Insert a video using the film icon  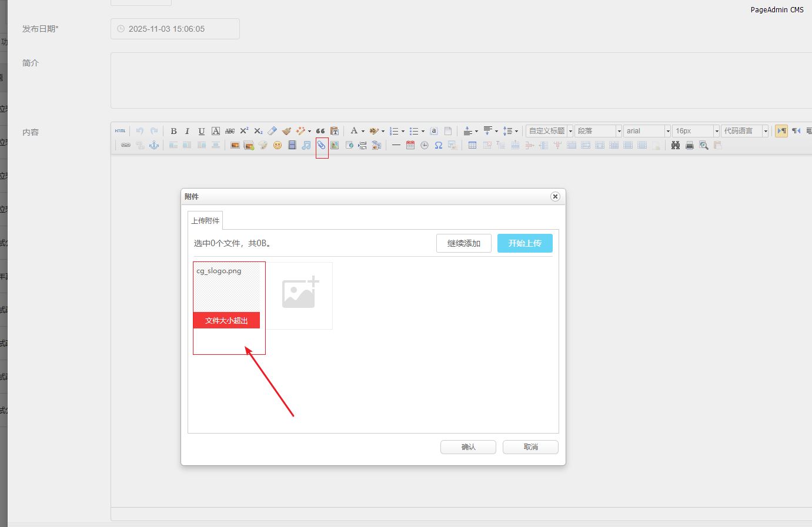[292, 145]
